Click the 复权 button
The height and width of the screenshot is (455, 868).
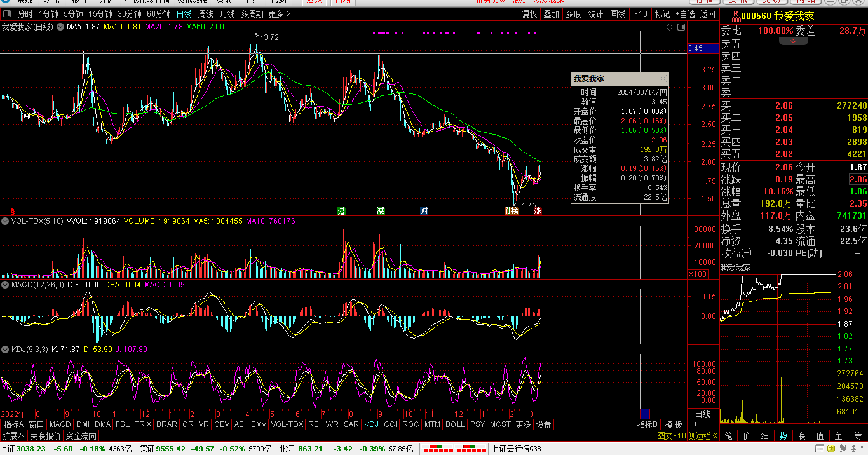pyautogui.click(x=530, y=14)
